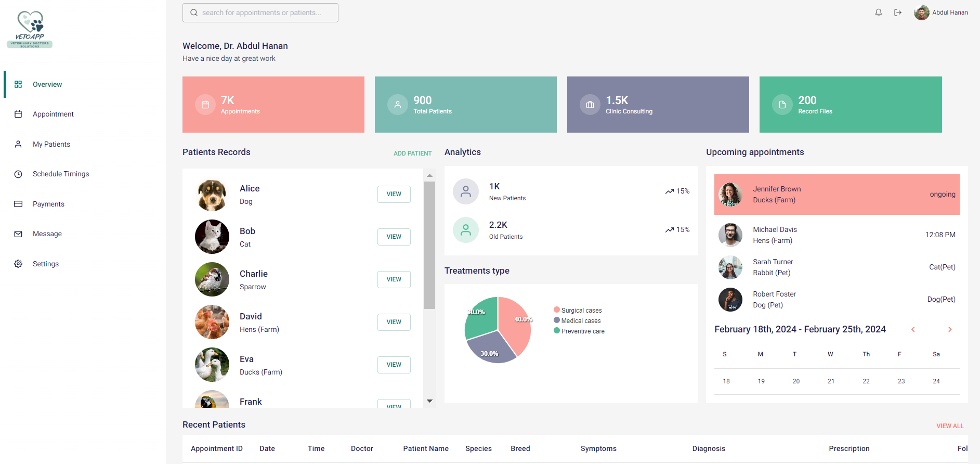The image size is (980, 464).
Task: Go to the next calendar week
Action: (949, 329)
